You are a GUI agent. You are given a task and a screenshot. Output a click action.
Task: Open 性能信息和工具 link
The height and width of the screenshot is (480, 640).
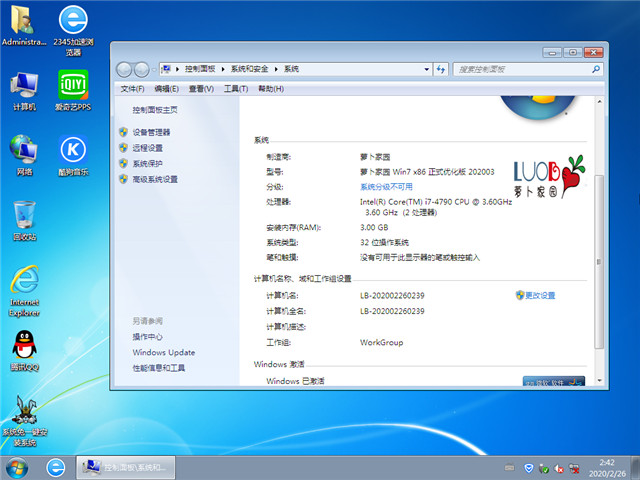pos(159,368)
